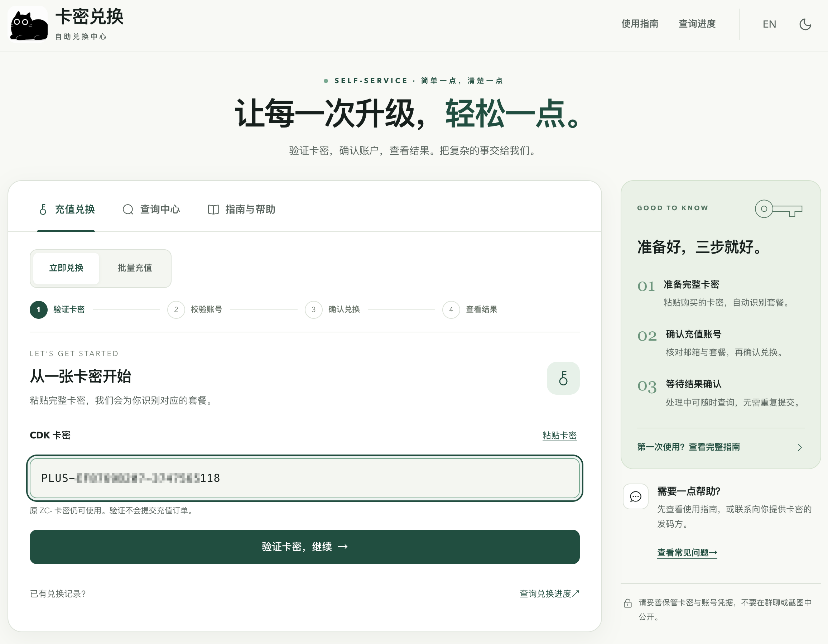Open the 指南与帮助 tab
Screen dimensions: 828x644
241,210
